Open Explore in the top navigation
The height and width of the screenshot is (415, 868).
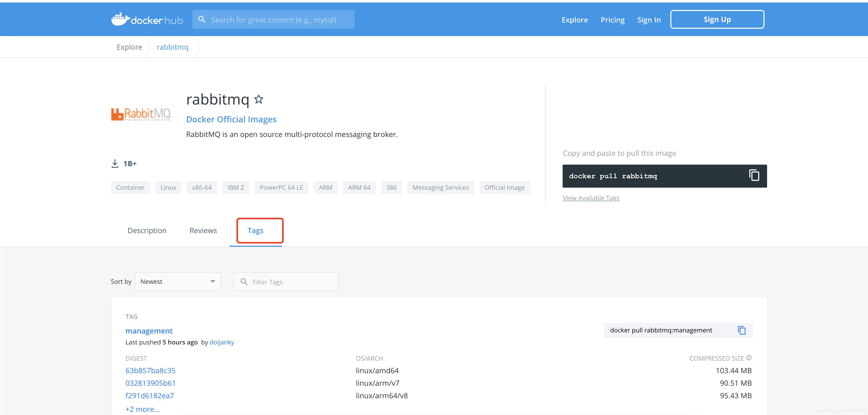coord(574,20)
